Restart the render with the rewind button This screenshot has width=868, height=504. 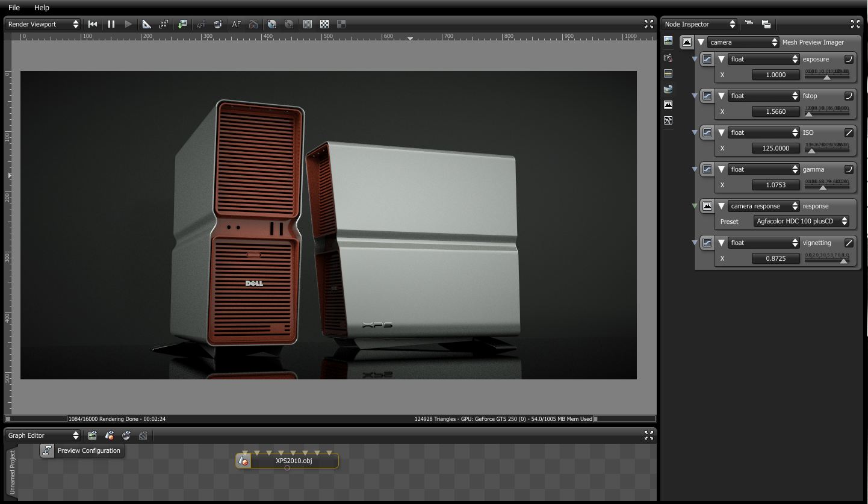click(93, 24)
